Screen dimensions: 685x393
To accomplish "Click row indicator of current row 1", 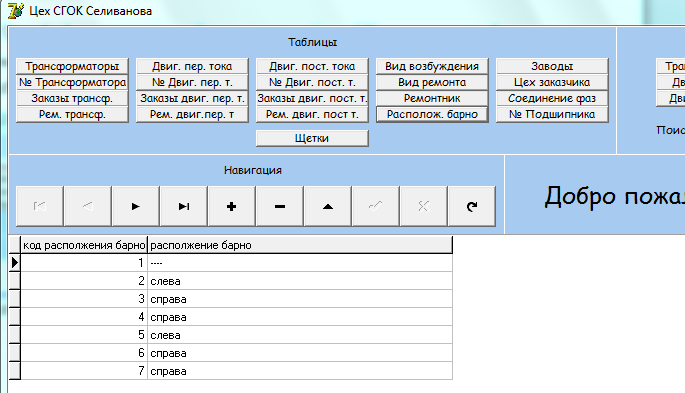I will tap(15, 263).
